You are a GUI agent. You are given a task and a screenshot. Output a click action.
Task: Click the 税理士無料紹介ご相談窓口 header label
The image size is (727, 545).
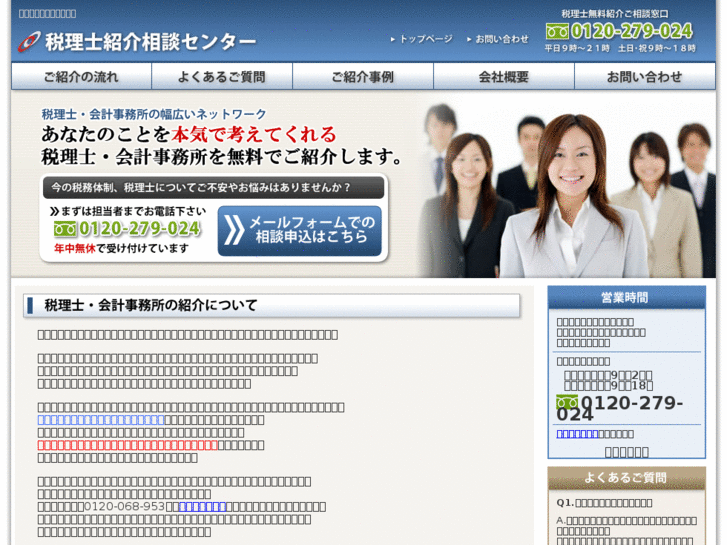click(x=615, y=14)
